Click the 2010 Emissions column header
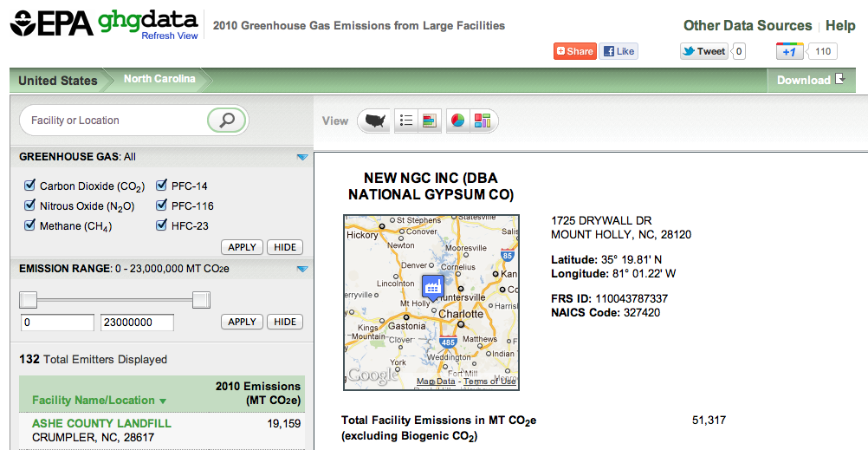 click(x=258, y=394)
